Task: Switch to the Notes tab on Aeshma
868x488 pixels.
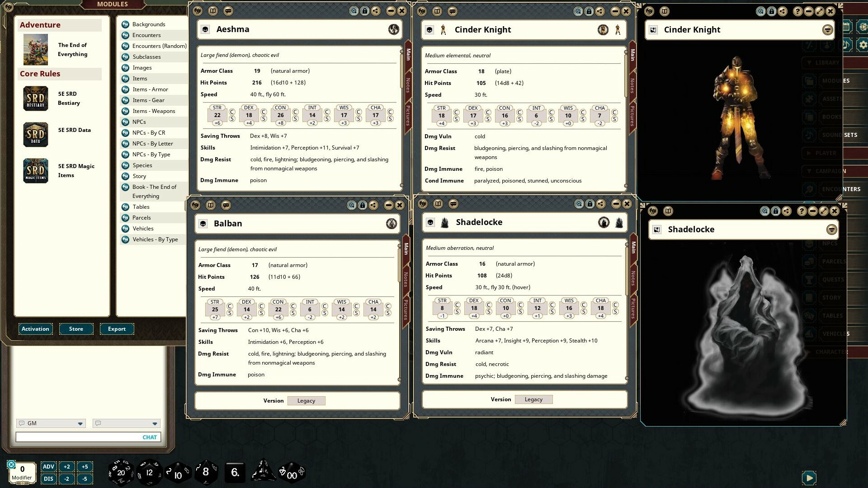Action: click(409, 84)
